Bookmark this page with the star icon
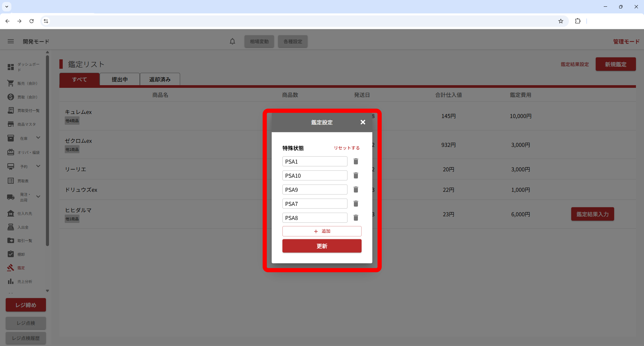 (560, 21)
